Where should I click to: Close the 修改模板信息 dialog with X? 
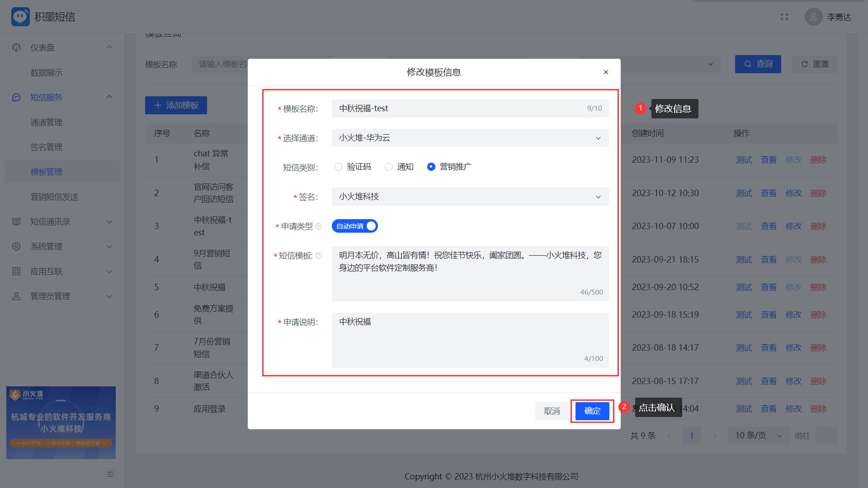[606, 72]
